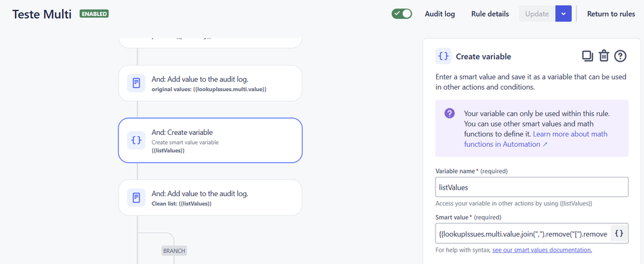Screen dimensions: 644x264
Task: Click the 'Create smart value variable' subtitle
Action: tap(185, 143)
